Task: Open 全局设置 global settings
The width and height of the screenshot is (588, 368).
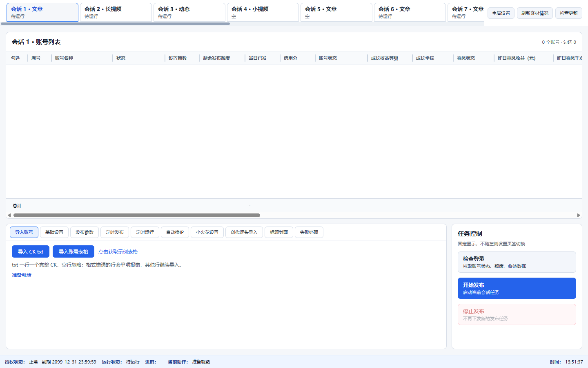Action: 501,13
